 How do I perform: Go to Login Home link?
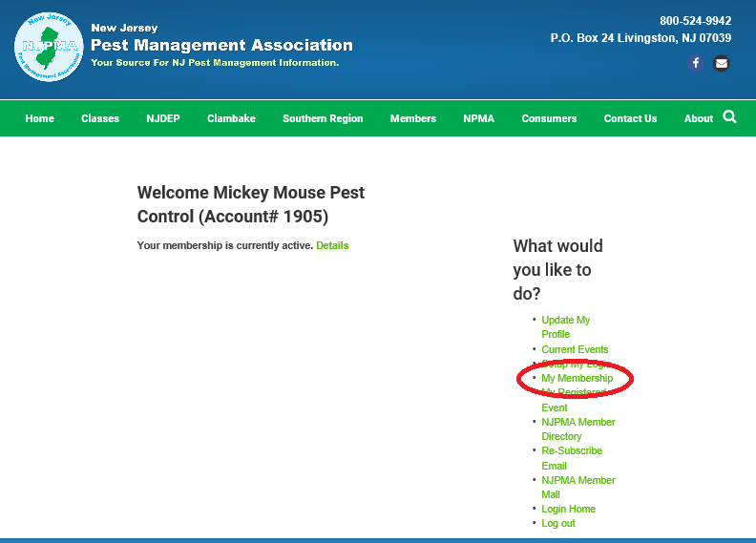point(569,509)
